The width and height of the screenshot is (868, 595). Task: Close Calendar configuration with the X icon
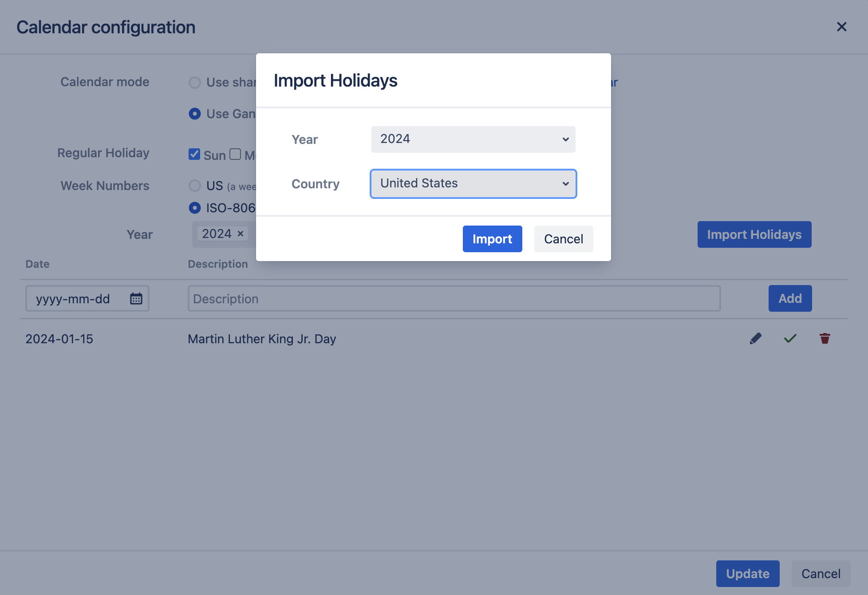[x=841, y=27]
